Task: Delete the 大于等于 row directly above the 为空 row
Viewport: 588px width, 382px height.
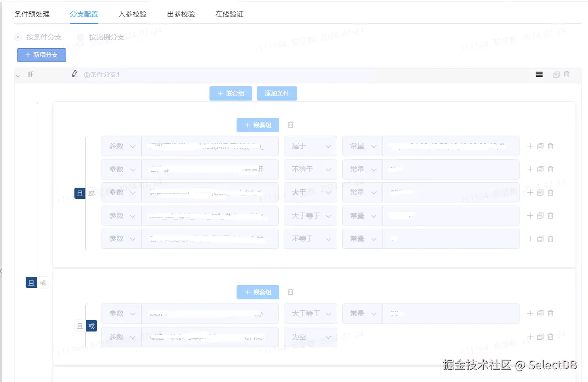Action: click(550, 313)
